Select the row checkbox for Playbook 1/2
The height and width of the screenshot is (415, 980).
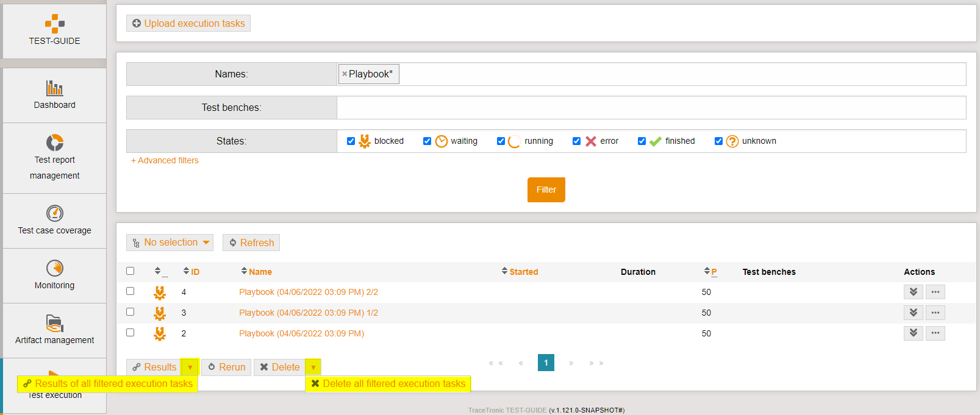tap(130, 311)
